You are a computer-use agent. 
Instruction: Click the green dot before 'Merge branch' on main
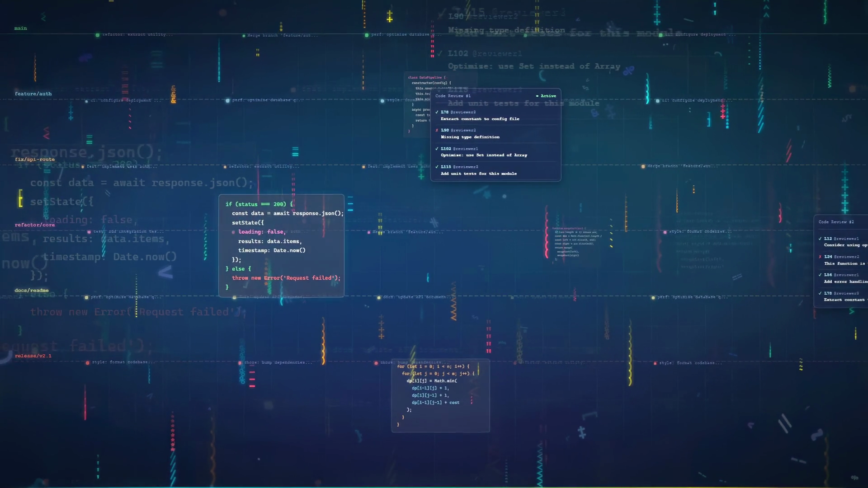[x=244, y=35]
